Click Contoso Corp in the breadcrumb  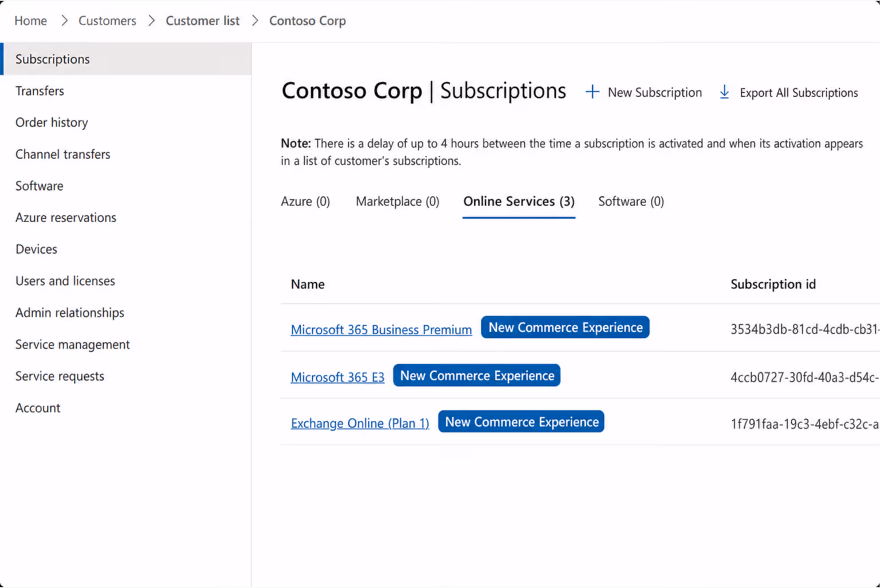point(308,21)
